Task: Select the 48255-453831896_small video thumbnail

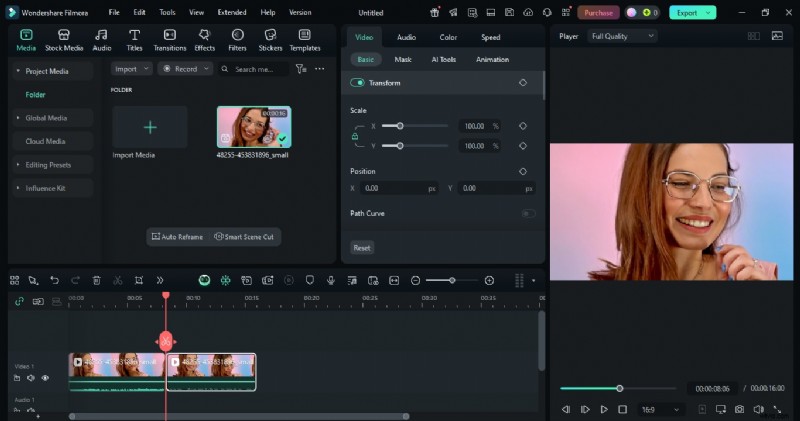Action: click(254, 127)
